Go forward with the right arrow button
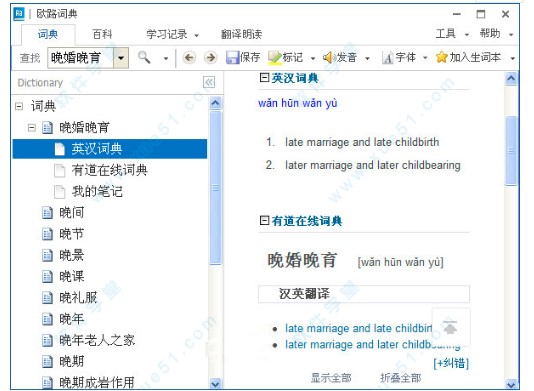The height and width of the screenshot is (391, 534). point(211,57)
